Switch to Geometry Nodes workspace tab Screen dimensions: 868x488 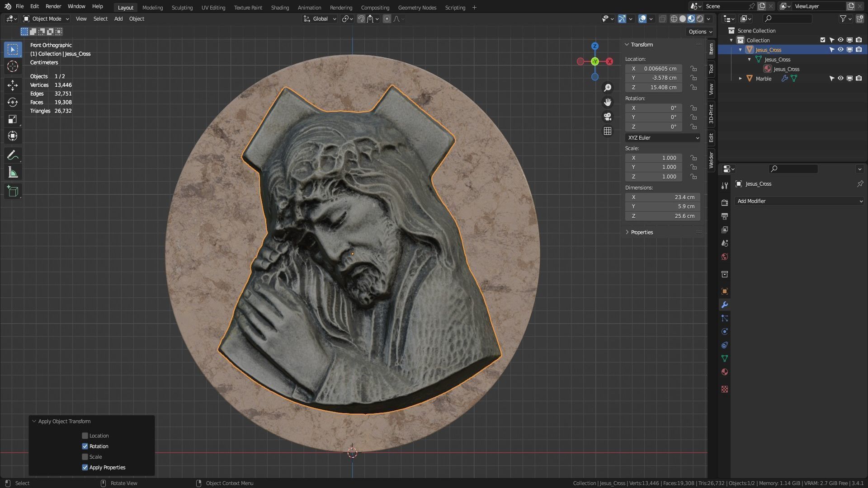click(x=417, y=7)
